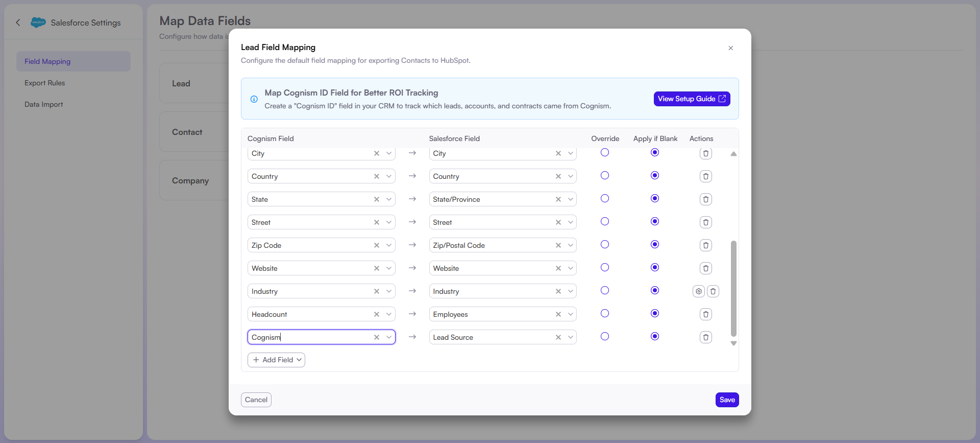Viewport: 980px width, 443px height.
Task: Select Apply if Blank for Street row
Action: [x=655, y=221]
